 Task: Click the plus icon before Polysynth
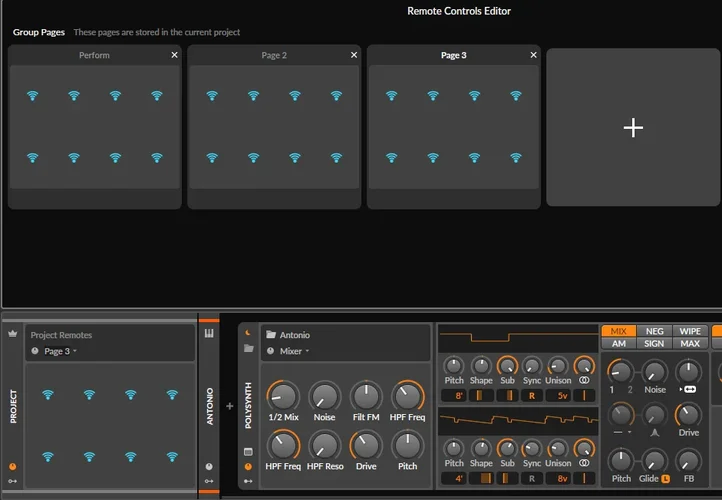coord(229,406)
